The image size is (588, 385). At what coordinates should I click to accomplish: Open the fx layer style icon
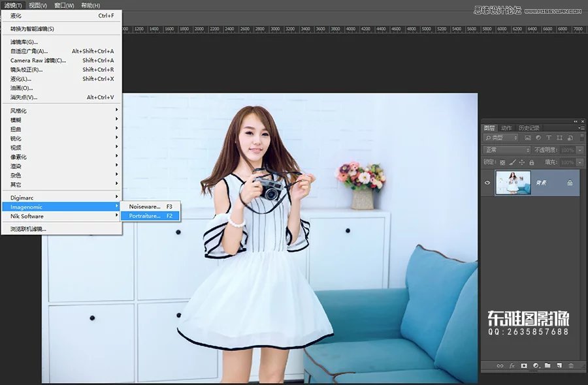coord(512,365)
